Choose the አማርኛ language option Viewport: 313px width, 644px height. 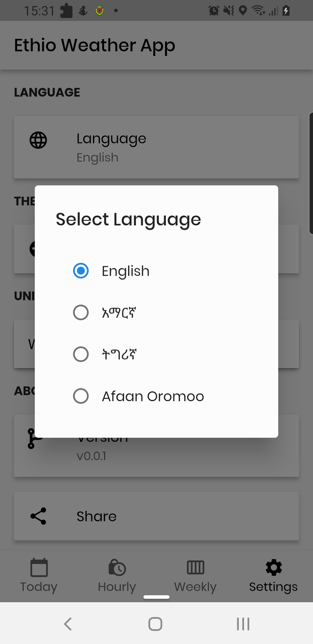pyautogui.click(x=119, y=312)
